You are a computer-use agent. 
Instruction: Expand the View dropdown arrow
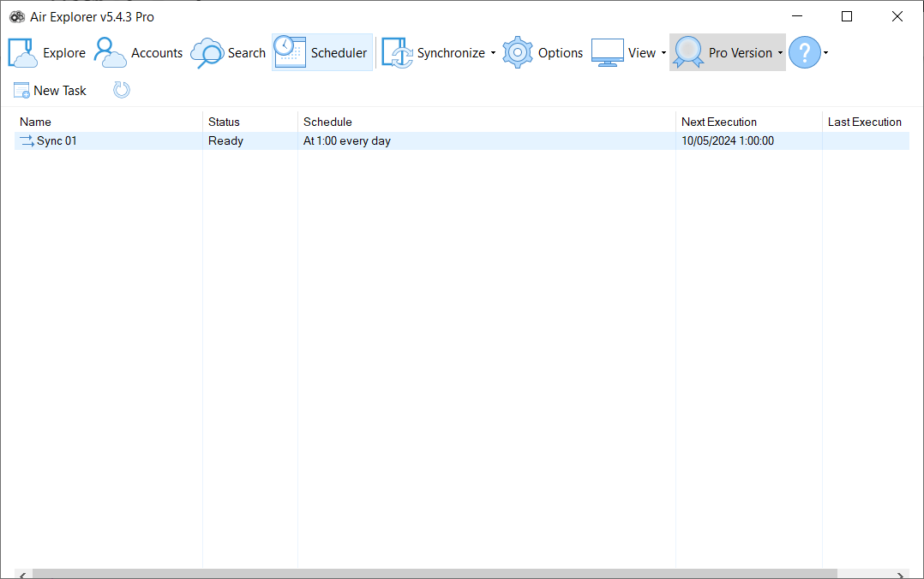[x=663, y=53]
